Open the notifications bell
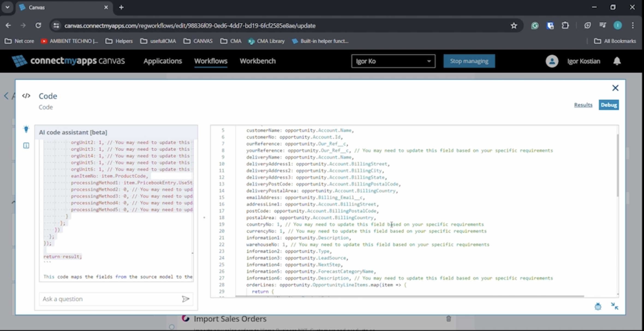Viewport: 644px width, 331px height. 617,61
